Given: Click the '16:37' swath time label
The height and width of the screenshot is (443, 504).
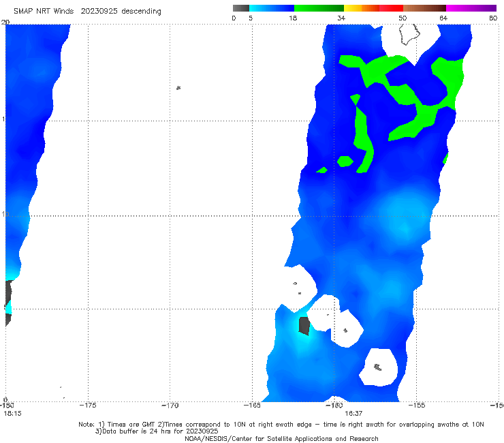Looking at the screenshot, I should click(353, 414).
